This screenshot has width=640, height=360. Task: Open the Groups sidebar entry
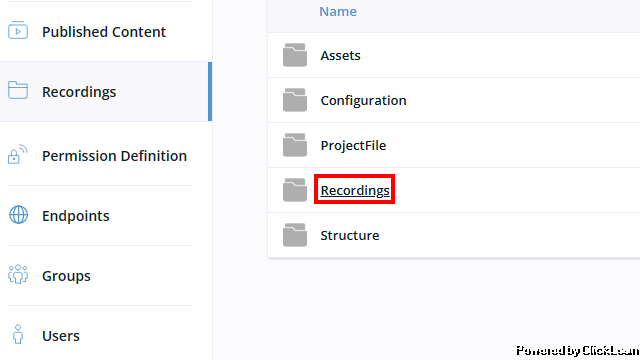66,276
